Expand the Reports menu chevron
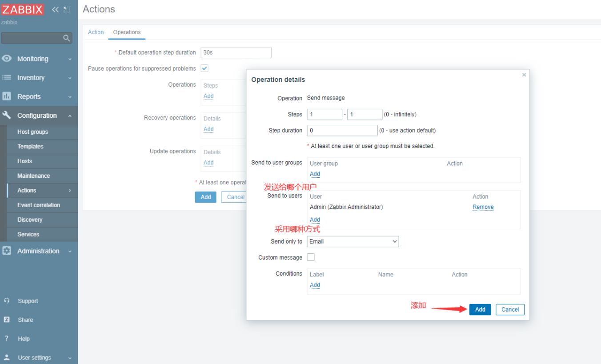This screenshot has height=364, width=601. (x=70, y=97)
